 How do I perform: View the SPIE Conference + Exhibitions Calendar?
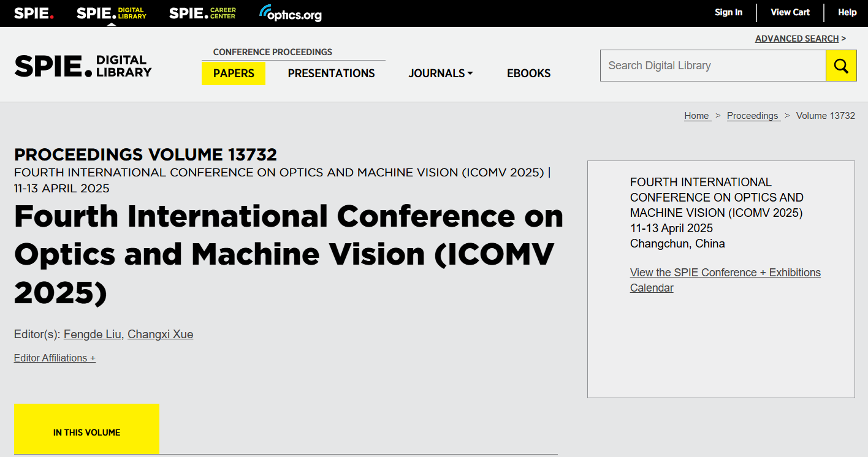click(725, 280)
